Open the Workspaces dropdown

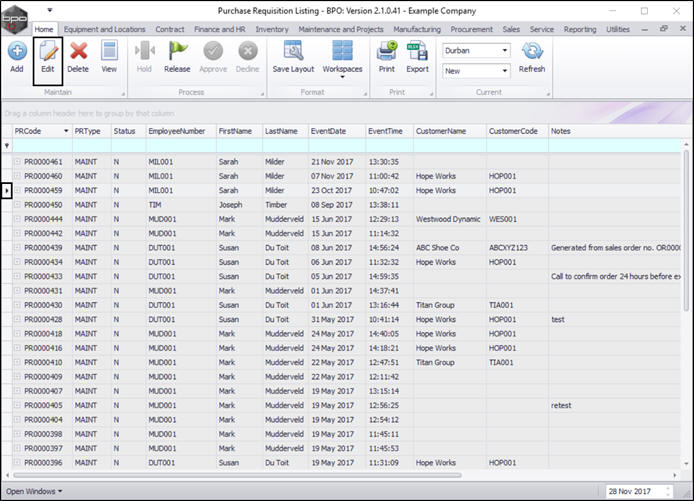343,60
